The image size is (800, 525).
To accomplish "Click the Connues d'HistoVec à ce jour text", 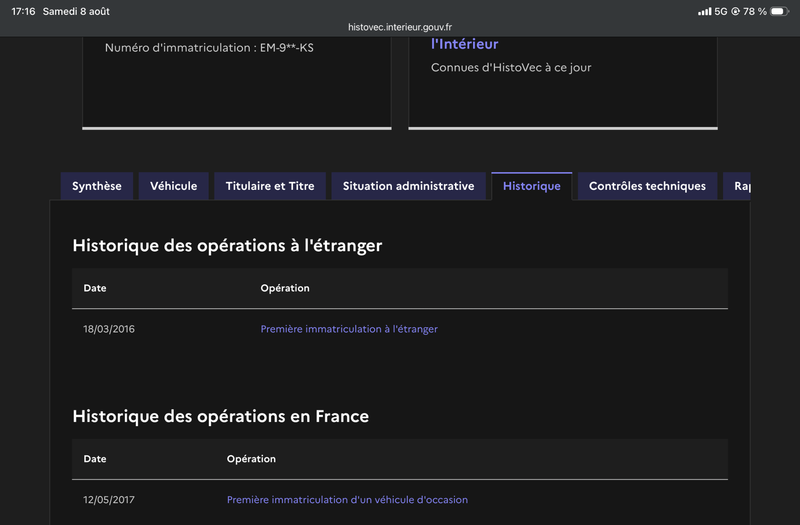I will pyautogui.click(x=511, y=67).
